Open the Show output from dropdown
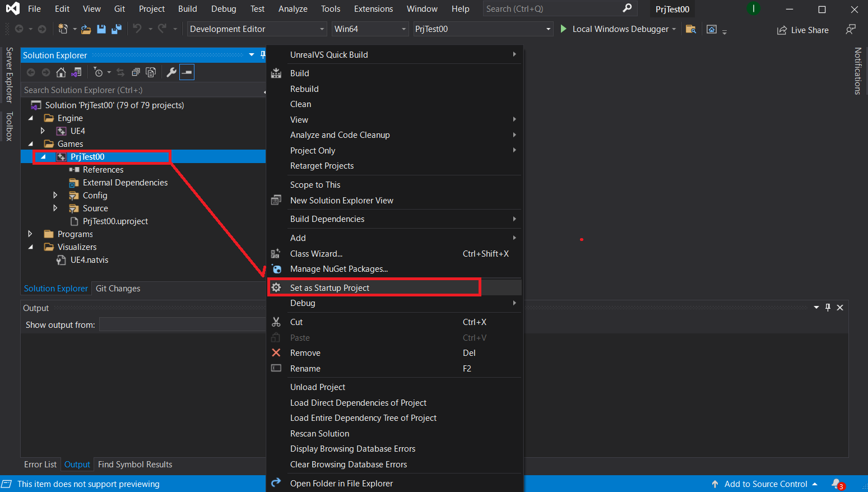This screenshot has width=868, height=492. [182, 324]
